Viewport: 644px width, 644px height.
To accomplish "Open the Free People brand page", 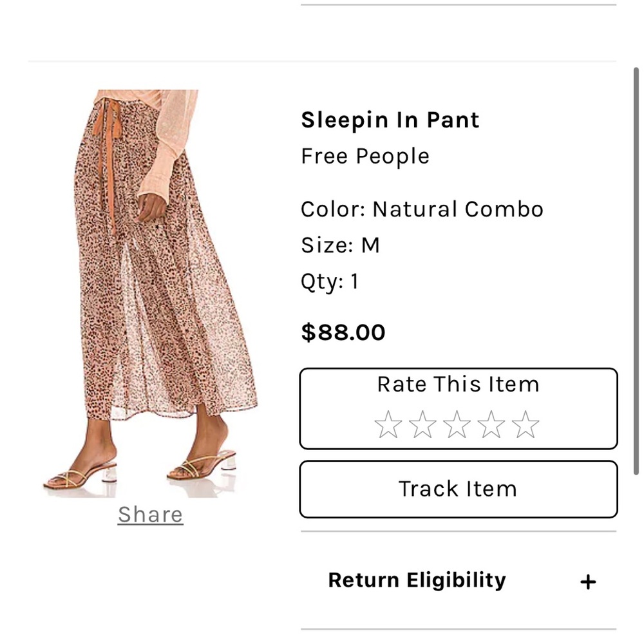I will coord(365,155).
